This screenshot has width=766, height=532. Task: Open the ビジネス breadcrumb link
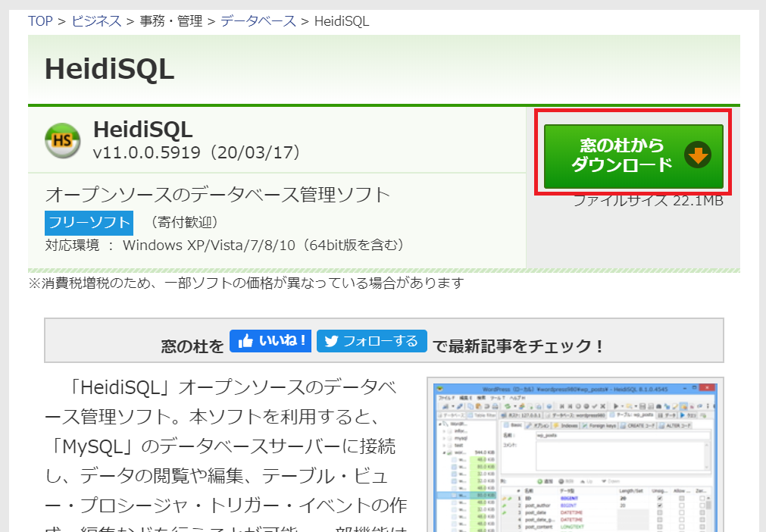96,21
